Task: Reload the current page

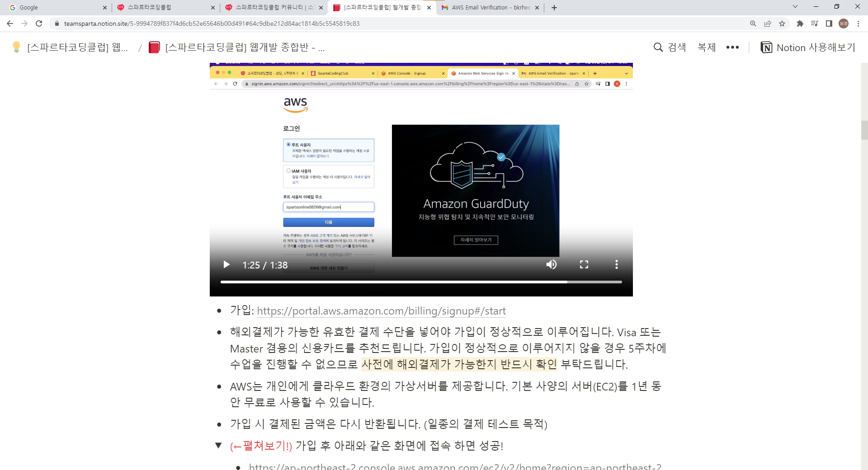Action: (x=39, y=23)
